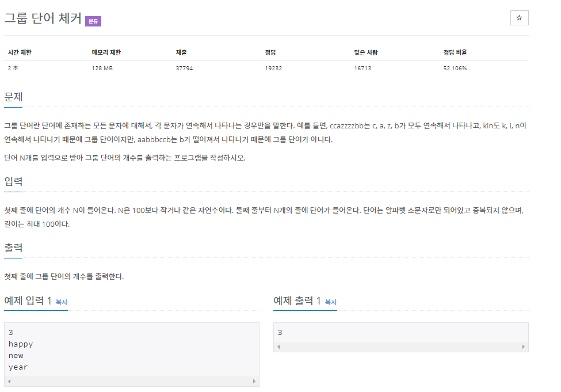The width and height of the screenshot is (561, 392).
Task: Click the 문제 section heading
Action: (x=13, y=97)
